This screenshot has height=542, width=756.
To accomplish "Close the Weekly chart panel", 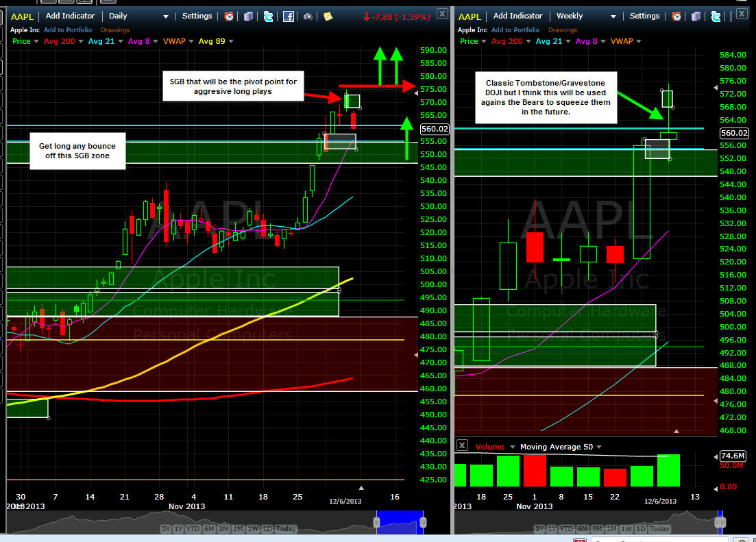I will [x=742, y=14].
